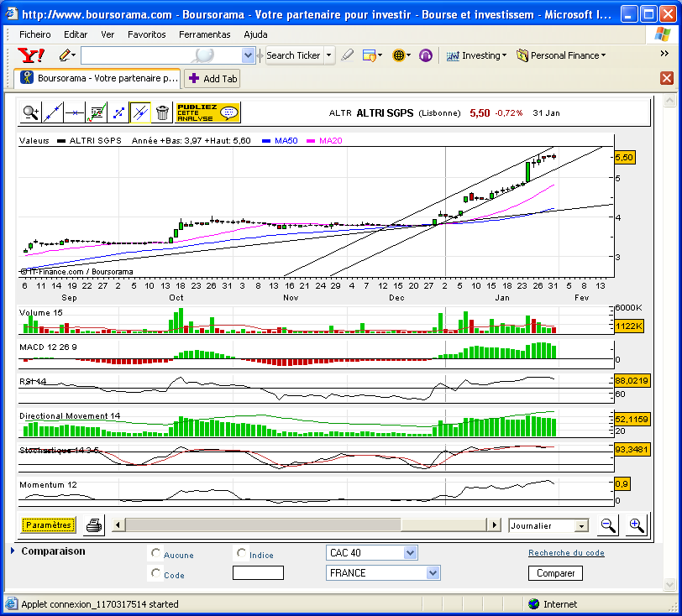The height and width of the screenshot is (616, 682).
Task: Open the Editar menu
Action: (76, 34)
